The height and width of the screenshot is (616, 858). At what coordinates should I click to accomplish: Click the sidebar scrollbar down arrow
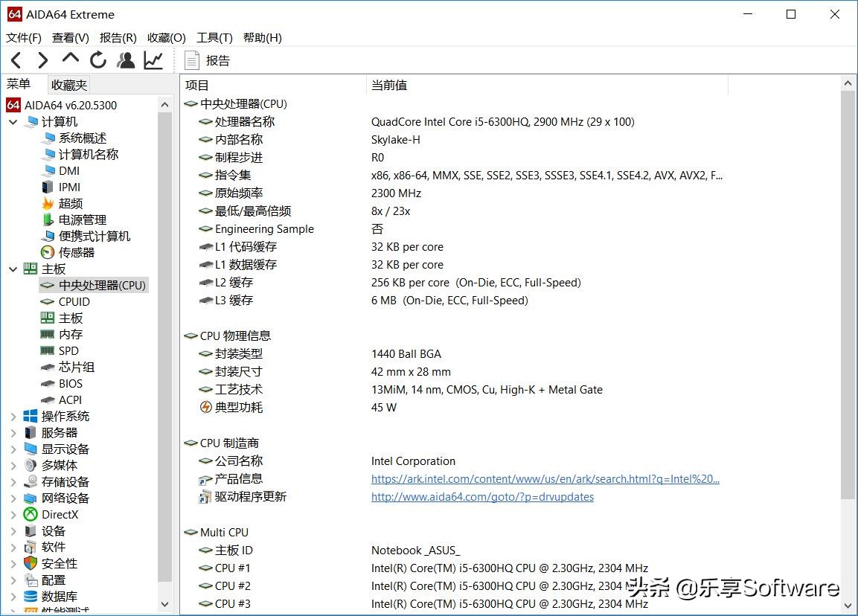pos(164,603)
